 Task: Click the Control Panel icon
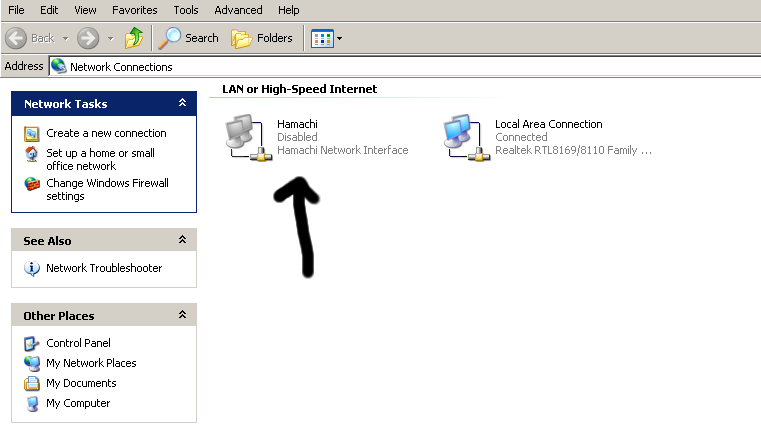point(32,344)
